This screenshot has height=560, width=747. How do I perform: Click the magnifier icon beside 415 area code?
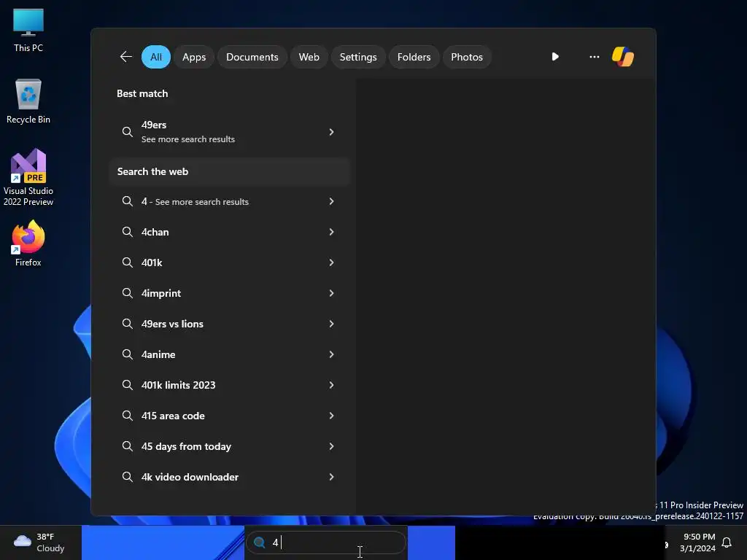[x=127, y=415]
